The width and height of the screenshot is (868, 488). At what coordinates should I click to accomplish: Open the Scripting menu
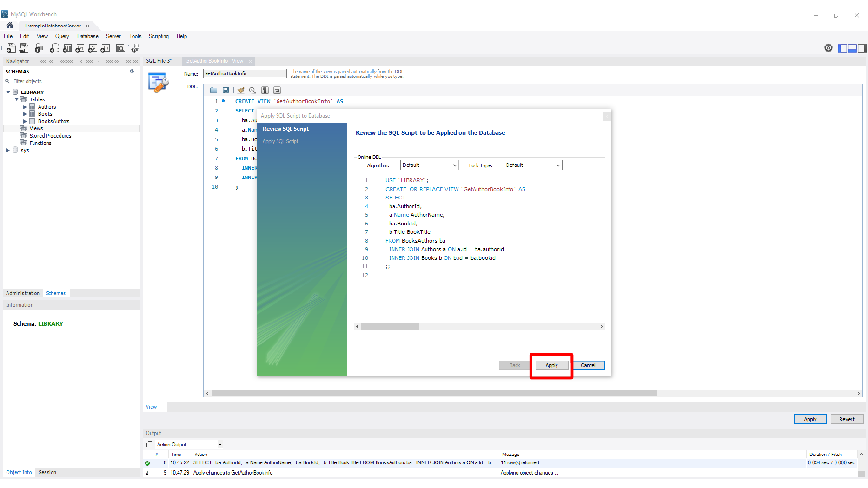pos(159,36)
